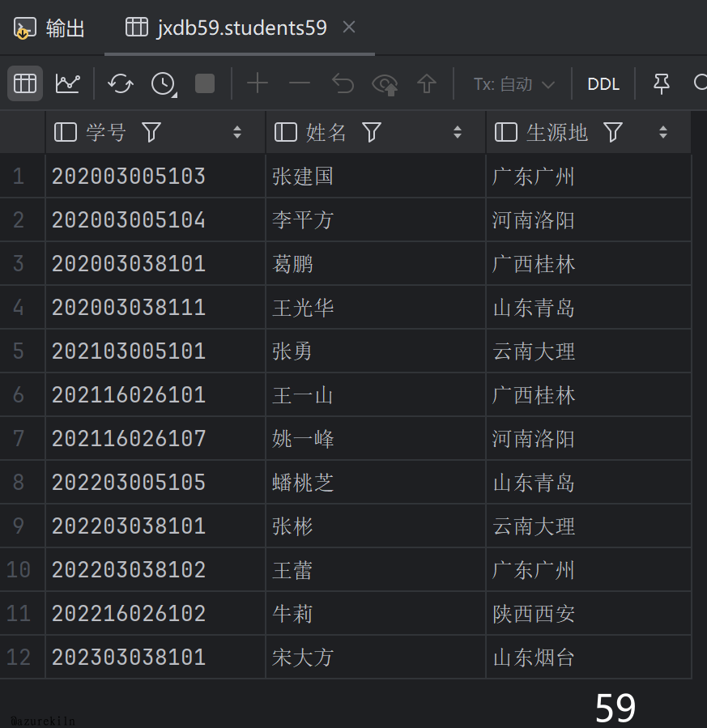Image resolution: width=707 pixels, height=728 pixels.
Task: Toggle the filter on the 学号 column
Action: tap(151, 132)
